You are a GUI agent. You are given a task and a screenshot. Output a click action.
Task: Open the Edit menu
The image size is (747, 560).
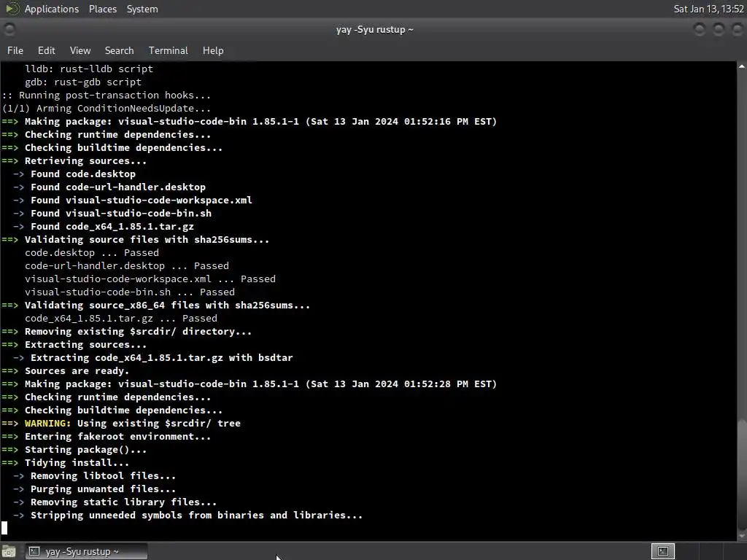point(46,50)
